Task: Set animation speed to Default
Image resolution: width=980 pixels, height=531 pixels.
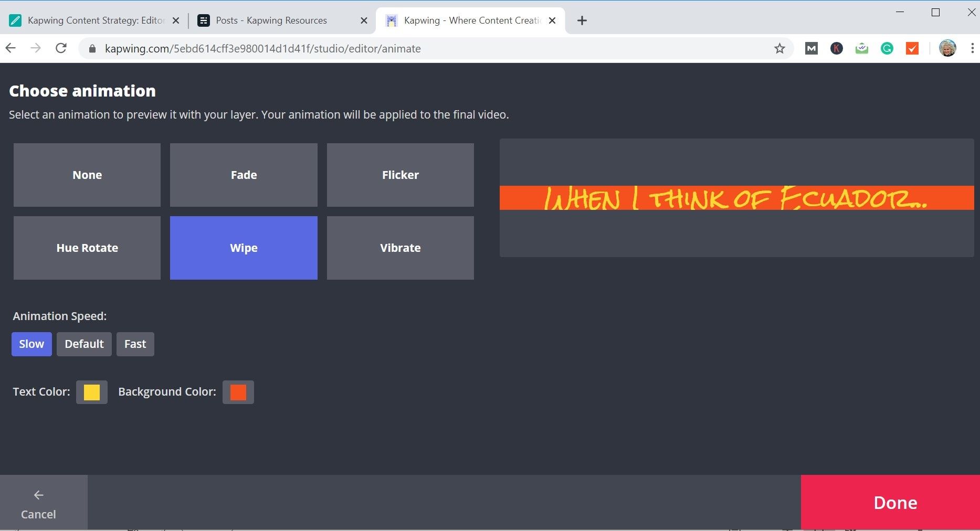Action: tap(84, 344)
